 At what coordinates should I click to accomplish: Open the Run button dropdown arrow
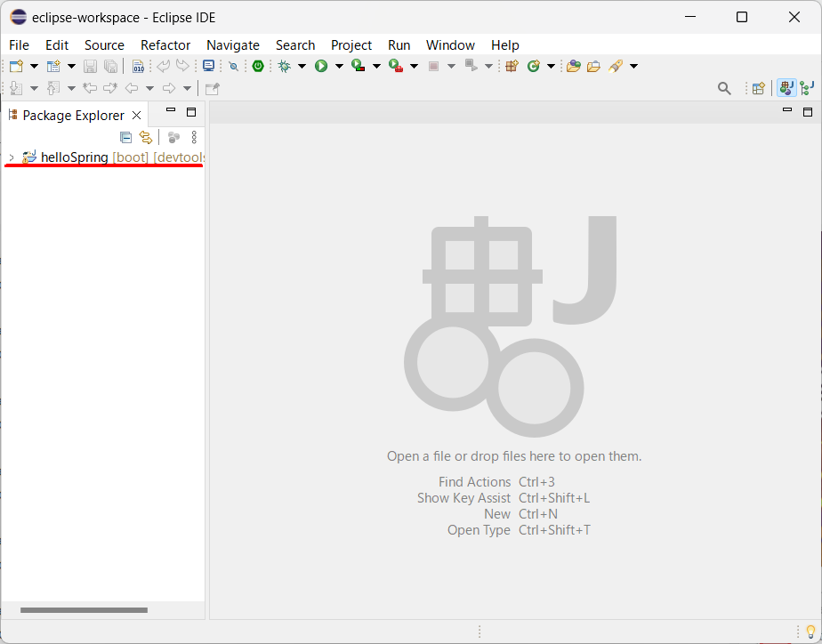pyautogui.click(x=337, y=66)
